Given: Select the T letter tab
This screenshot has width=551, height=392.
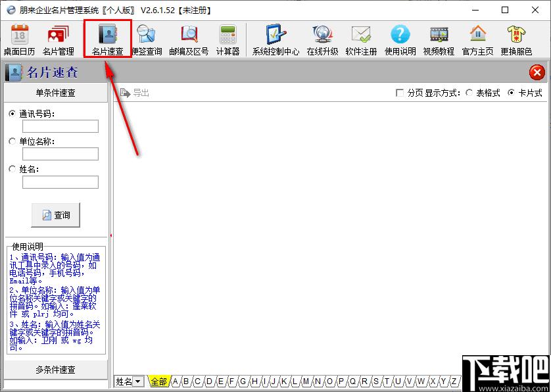Looking at the screenshot, I should 387,381.
